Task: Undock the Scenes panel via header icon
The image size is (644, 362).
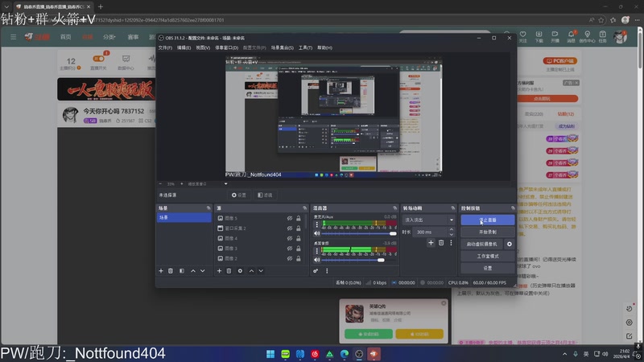Action: 208,208
